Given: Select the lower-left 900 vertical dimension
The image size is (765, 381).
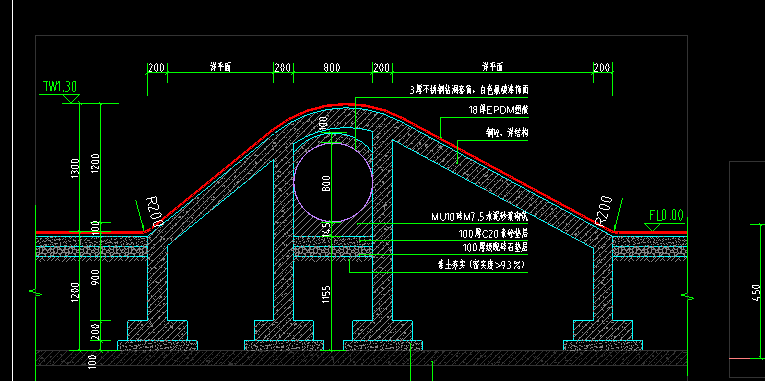Looking at the screenshot, I should pos(96,278).
